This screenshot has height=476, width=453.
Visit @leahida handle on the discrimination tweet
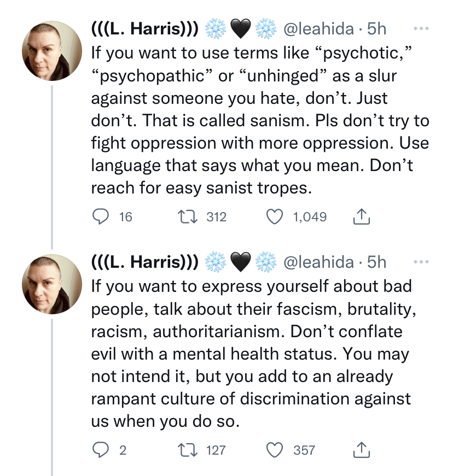(318, 262)
